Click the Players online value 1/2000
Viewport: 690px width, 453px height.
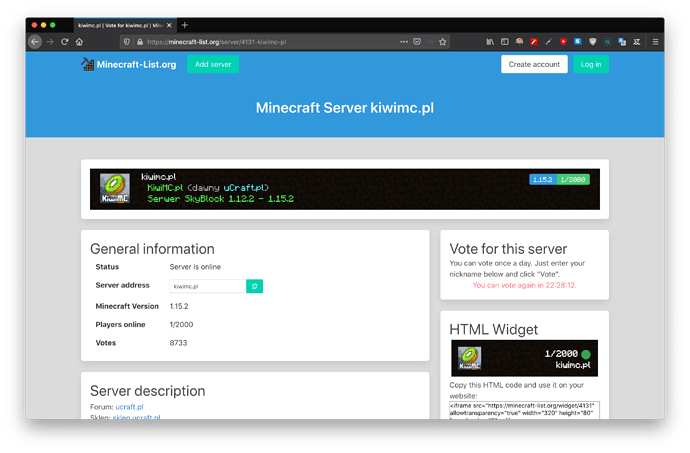pyautogui.click(x=181, y=324)
